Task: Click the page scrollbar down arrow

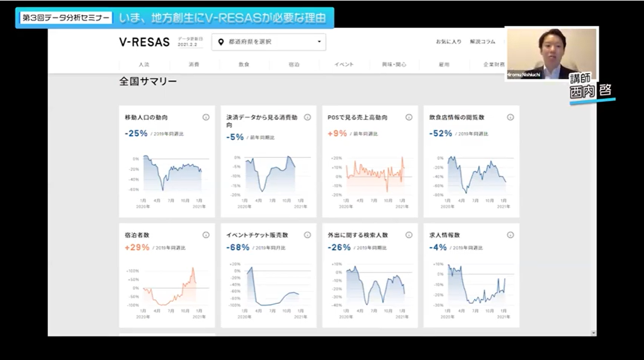Action: (x=593, y=333)
